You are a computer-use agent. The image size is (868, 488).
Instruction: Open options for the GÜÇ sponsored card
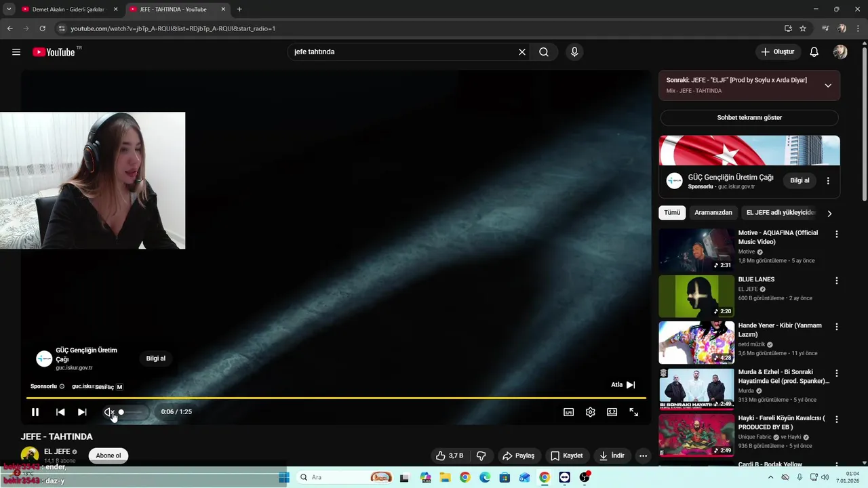point(828,181)
